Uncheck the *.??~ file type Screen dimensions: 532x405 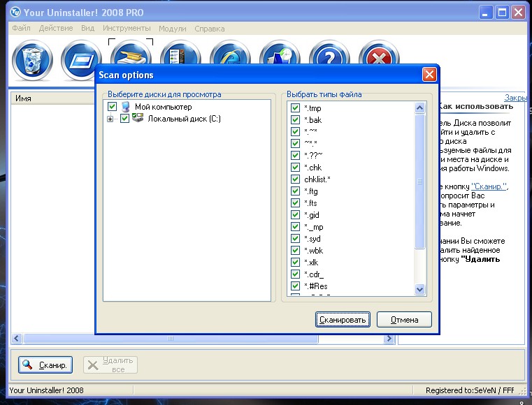pos(295,155)
